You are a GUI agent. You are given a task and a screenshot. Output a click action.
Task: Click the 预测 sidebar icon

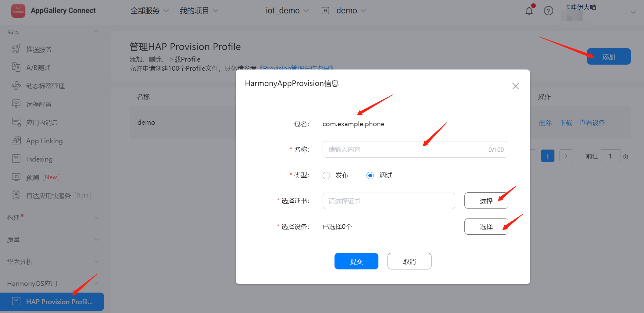(x=16, y=177)
